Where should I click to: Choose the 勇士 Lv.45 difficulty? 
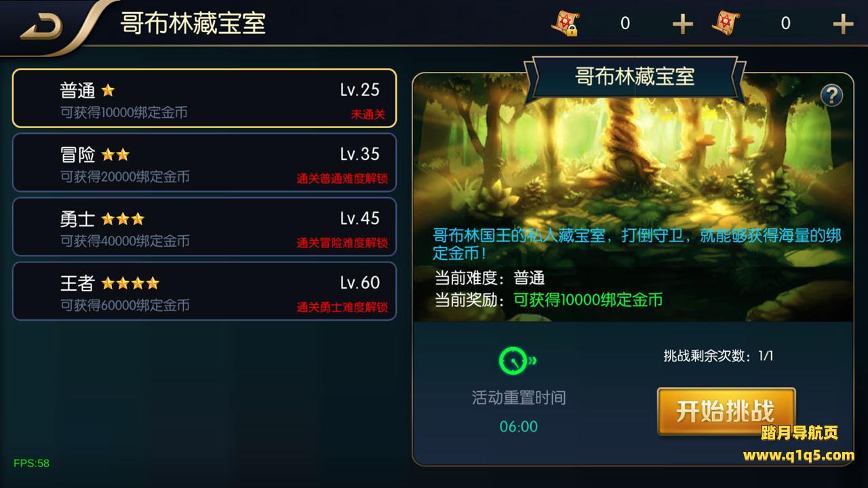pos(204,227)
